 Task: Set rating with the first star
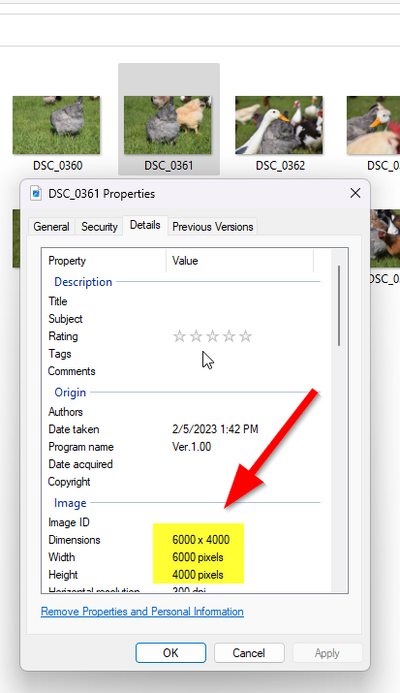pyautogui.click(x=179, y=336)
